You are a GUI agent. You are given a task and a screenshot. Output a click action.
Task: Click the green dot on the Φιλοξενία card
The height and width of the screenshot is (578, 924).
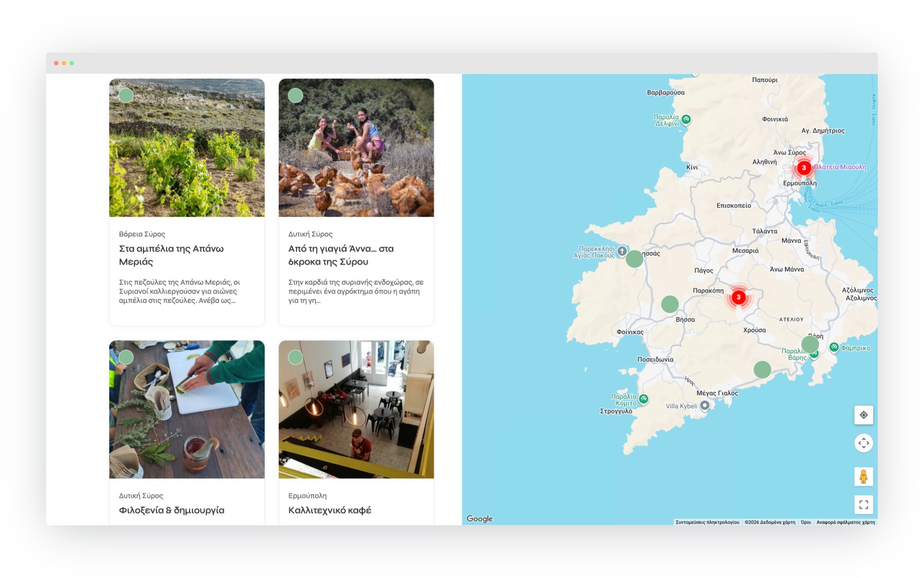pyautogui.click(x=126, y=357)
